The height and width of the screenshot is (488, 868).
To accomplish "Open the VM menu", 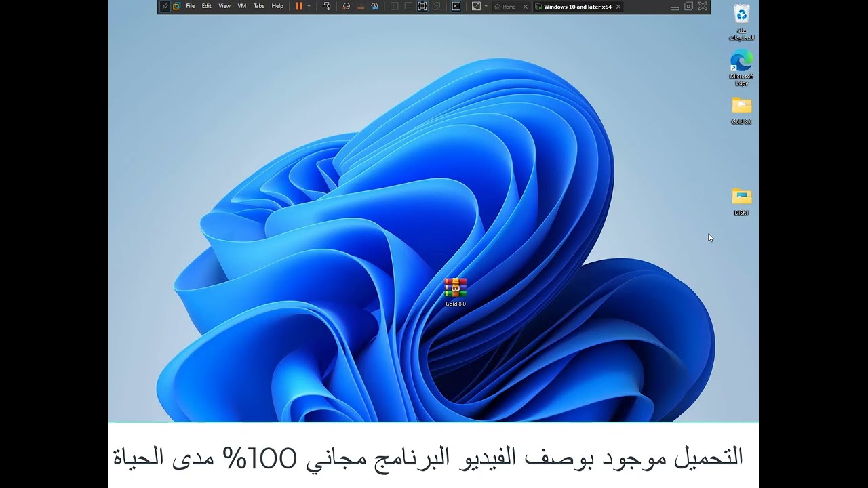I will [242, 6].
